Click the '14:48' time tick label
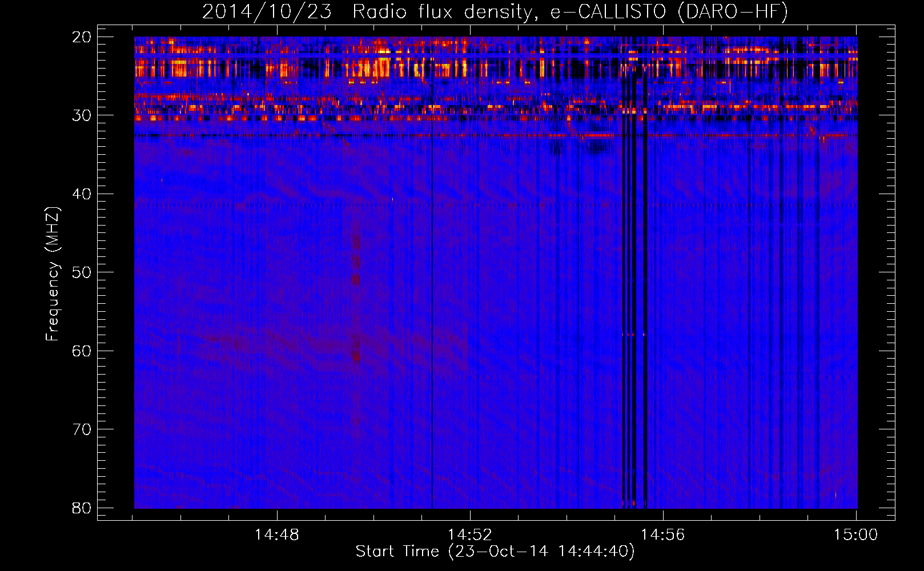The height and width of the screenshot is (571, 924). 277,535
